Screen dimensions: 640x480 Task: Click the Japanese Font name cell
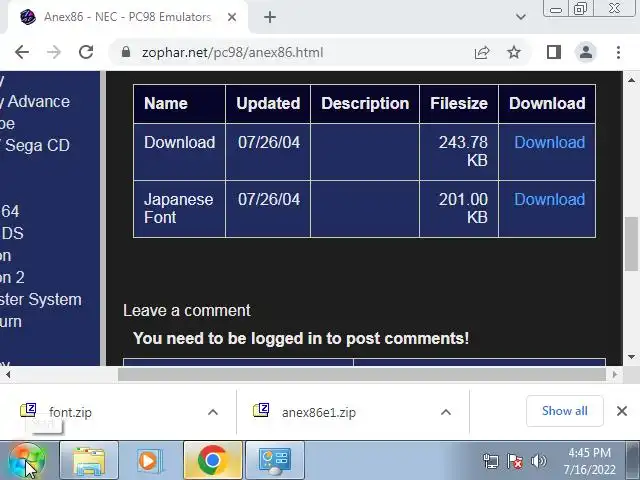click(178, 208)
